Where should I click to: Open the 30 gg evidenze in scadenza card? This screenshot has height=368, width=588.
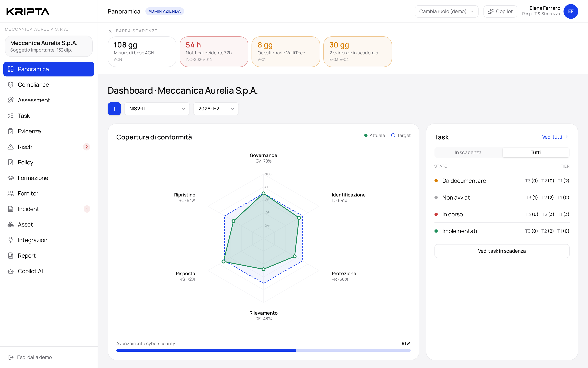[357, 52]
